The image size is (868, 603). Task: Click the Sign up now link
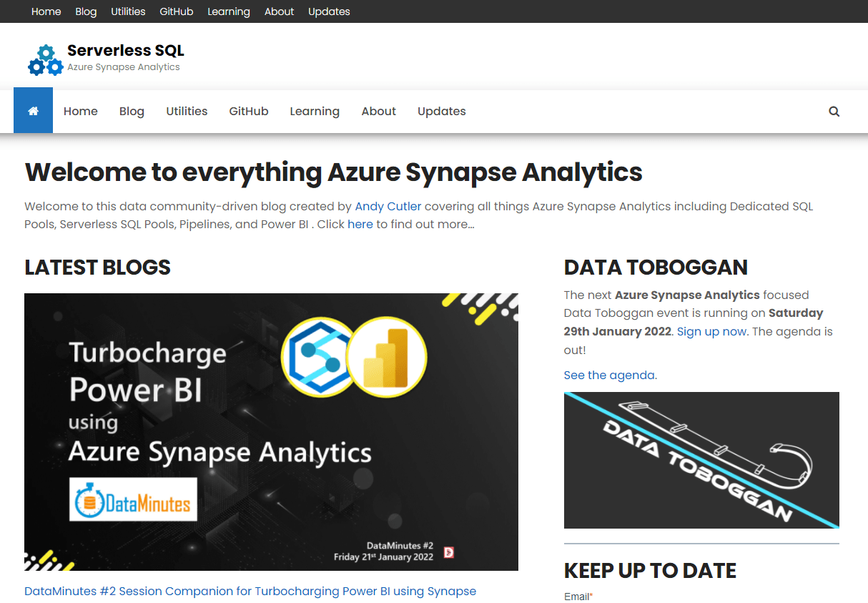click(x=711, y=331)
